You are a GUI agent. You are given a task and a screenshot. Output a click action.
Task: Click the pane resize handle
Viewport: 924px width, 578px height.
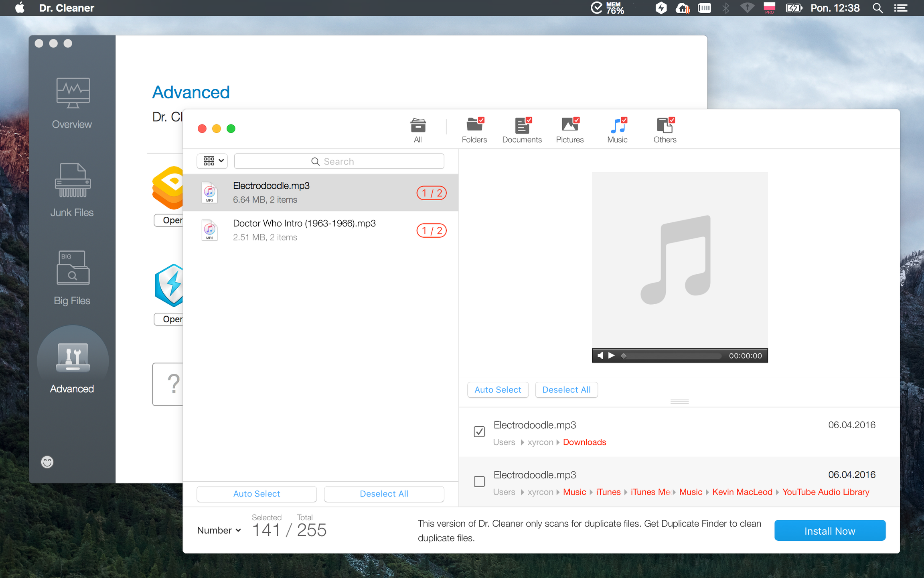pos(679,401)
